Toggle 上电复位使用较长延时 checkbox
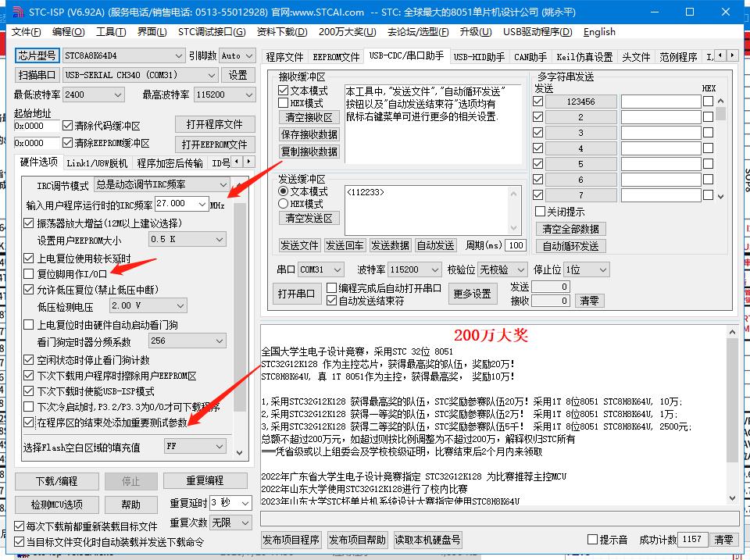The image size is (750, 560). pos(29,259)
